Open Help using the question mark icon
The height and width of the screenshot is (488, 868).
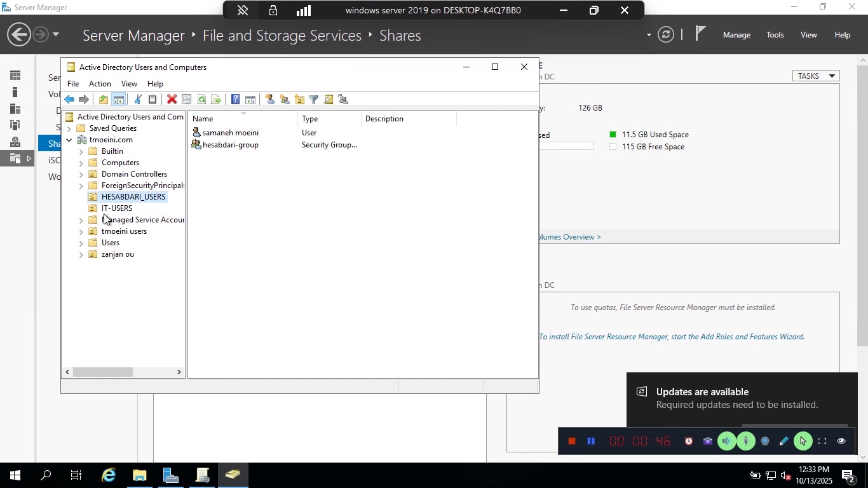click(x=235, y=100)
